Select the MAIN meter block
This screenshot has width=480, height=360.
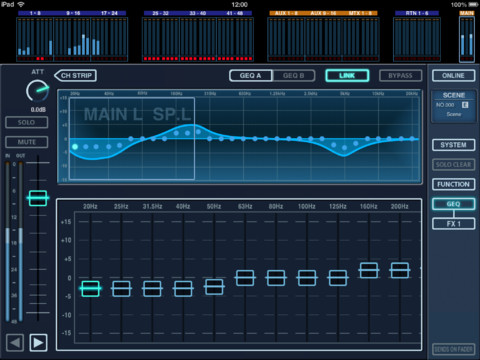pyautogui.click(x=467, y=37)
